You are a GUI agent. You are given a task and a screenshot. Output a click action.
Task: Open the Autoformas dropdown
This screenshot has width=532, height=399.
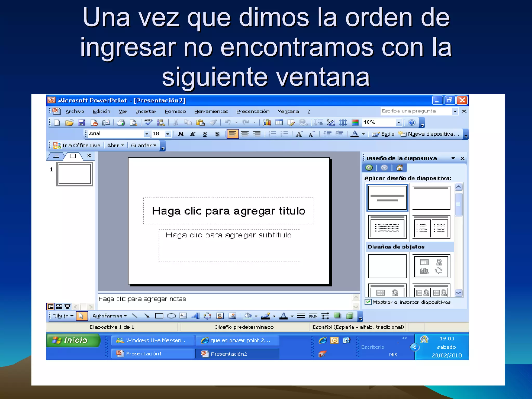110,316
